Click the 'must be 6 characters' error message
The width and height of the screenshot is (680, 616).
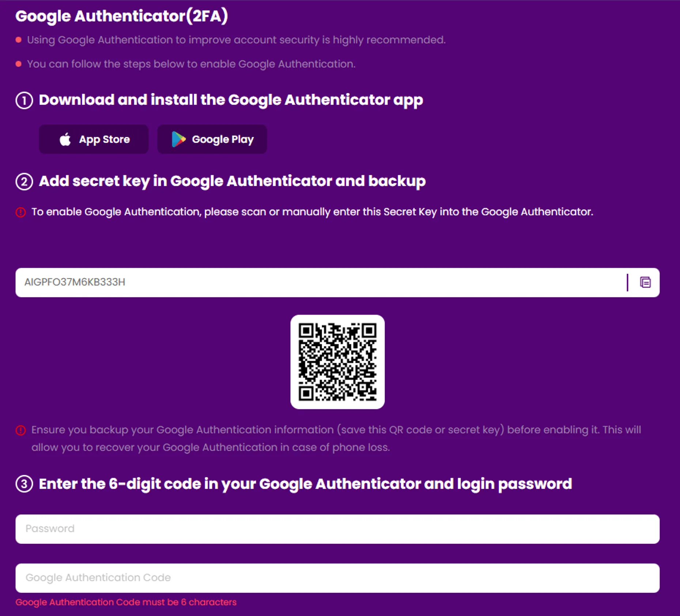(126, 602)
